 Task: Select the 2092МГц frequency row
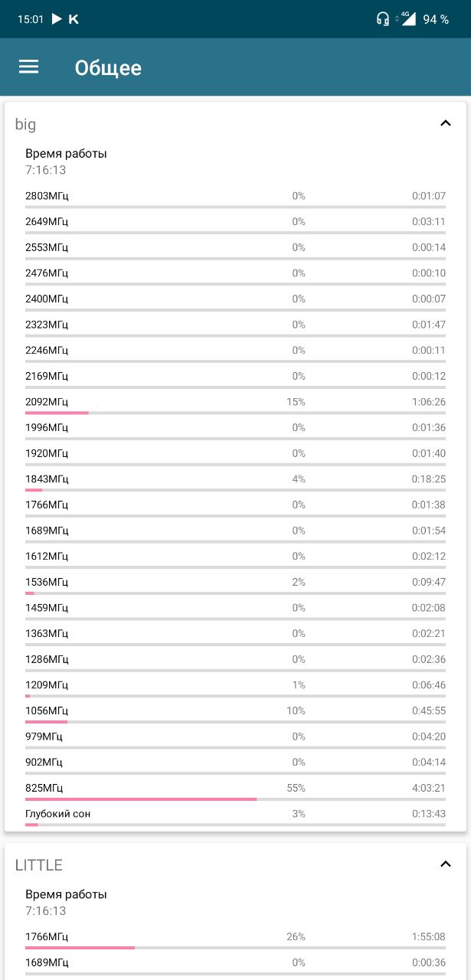[235, 403]
